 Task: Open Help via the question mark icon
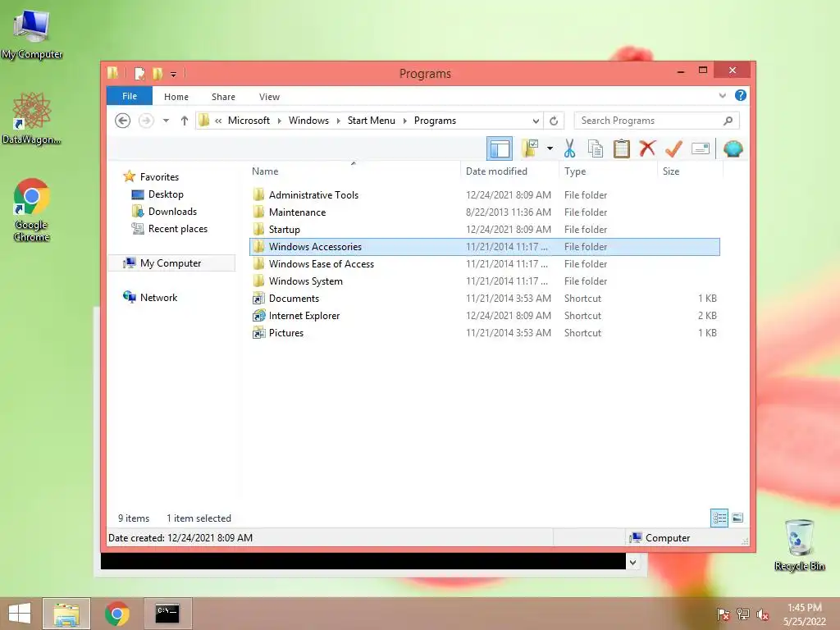(x=741, y=95)
